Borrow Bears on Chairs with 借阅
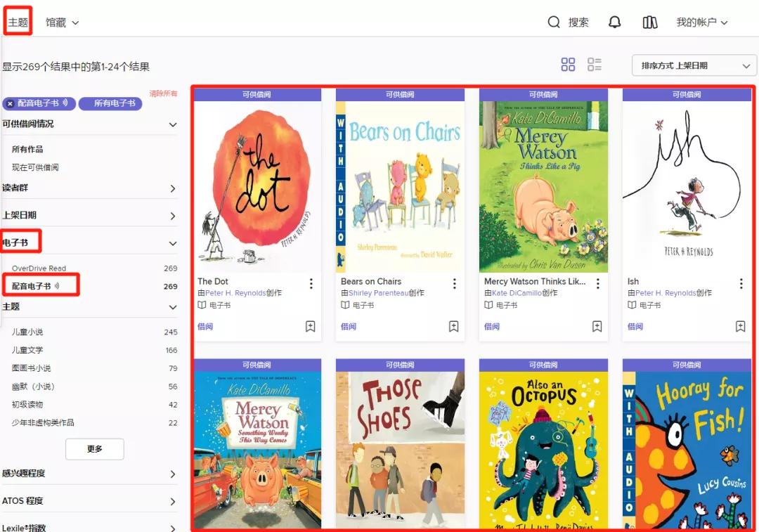Screen dimensions: 759x532 (x=349, y=327)
